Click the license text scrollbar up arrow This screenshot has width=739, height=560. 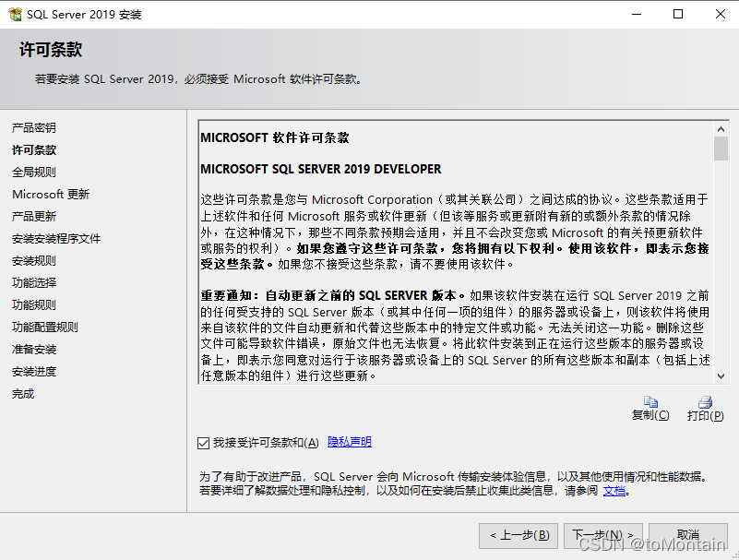point(721,128)
